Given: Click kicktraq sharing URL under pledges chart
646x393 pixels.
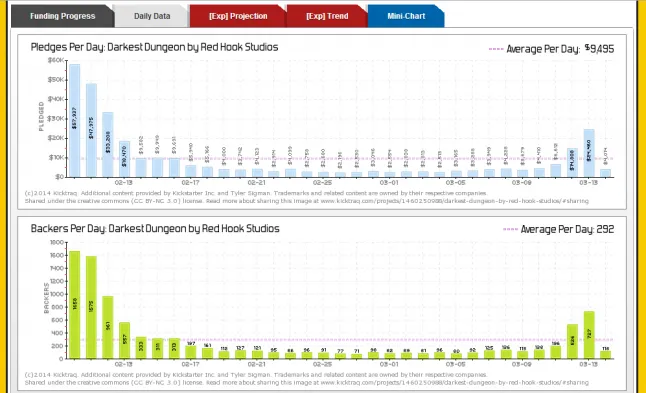Looking at the screenshot, I should (x=454, y=201).
